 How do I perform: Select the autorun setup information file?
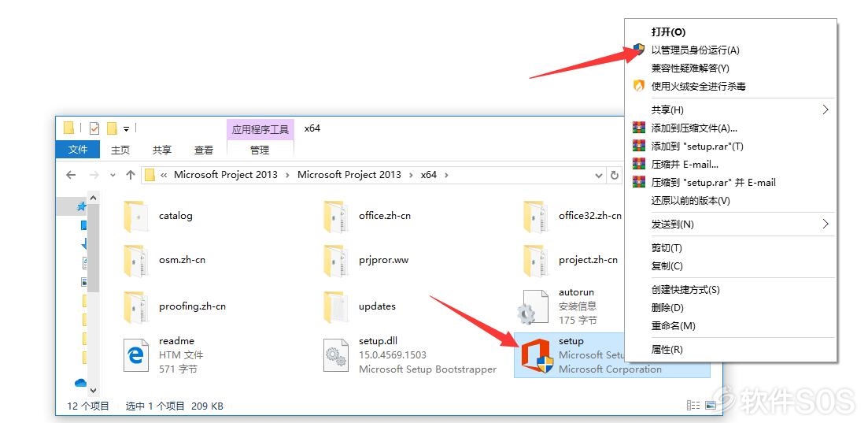click(x=557, y=306)
